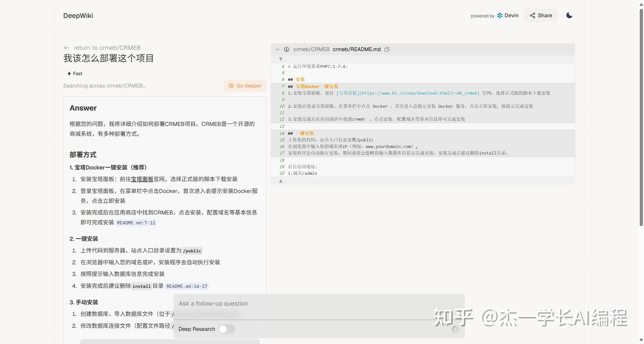644x344 pixels.
Task: Click the back arrow beside 'return to crmeb/CRMEB'
Action: click(x=66, y=48)
